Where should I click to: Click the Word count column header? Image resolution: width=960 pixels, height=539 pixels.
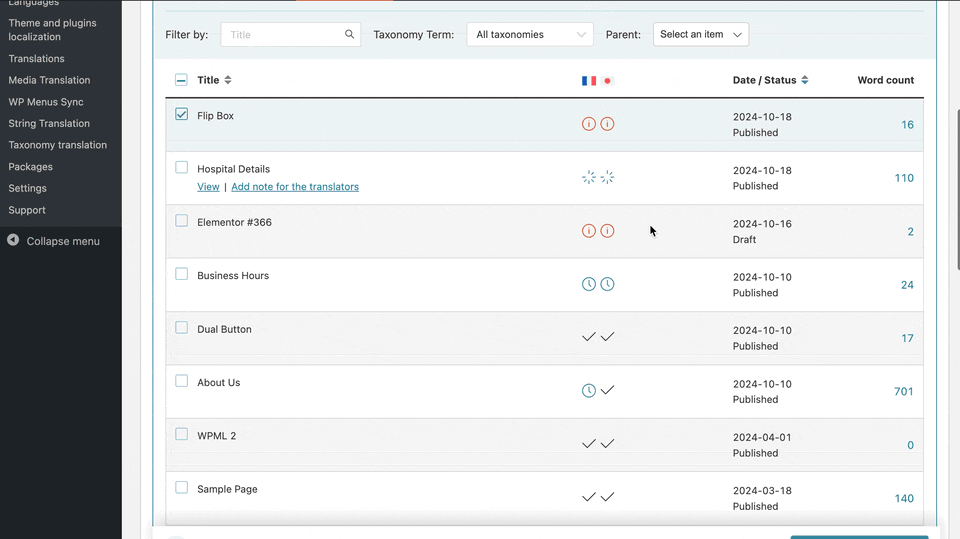[x=885, y=80]
